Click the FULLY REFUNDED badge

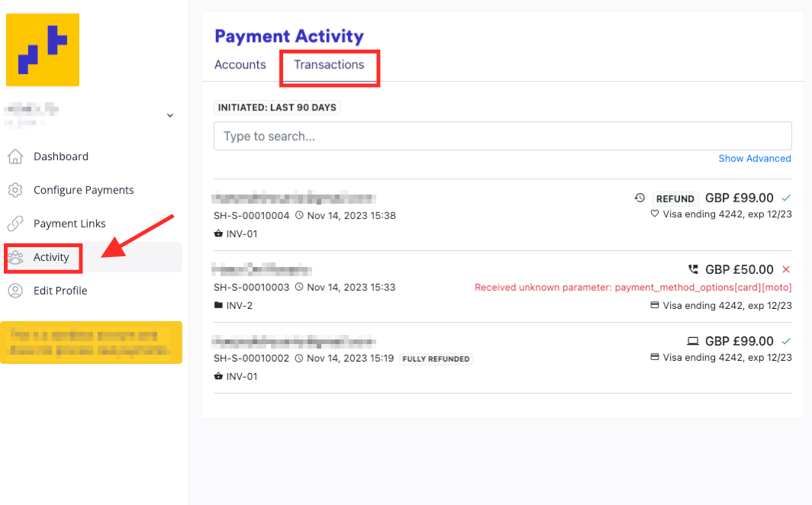click(436, 359)
